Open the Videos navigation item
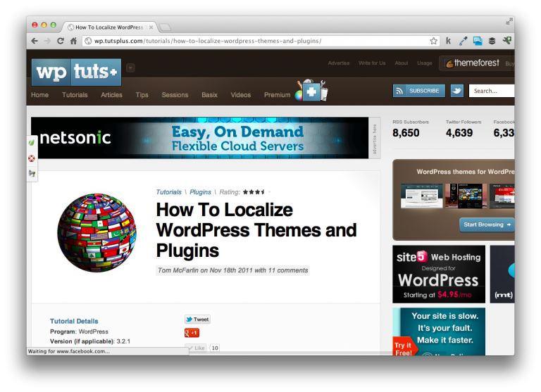Image resolution: width=541 pixels, height=392 pixels. tap(240, 95)
